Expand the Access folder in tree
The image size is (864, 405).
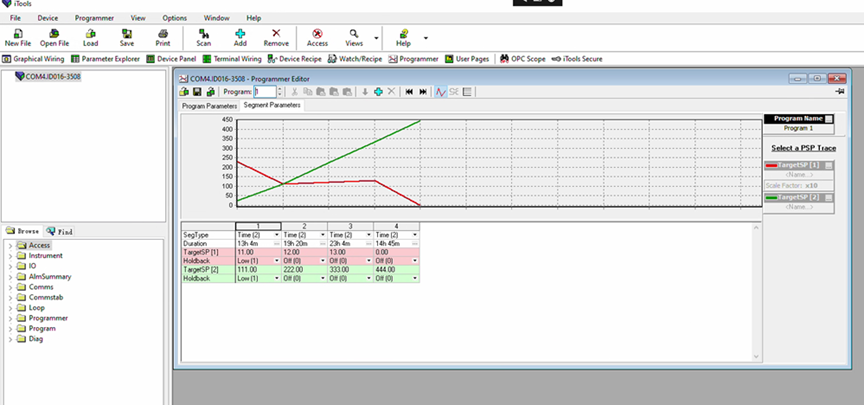pos(10,246)
